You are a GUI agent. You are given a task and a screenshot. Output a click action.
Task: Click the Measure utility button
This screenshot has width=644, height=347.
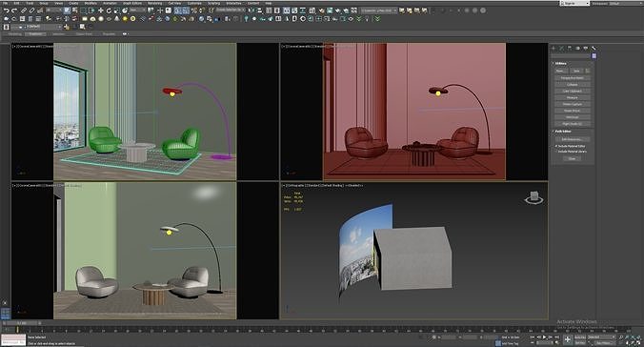pyautogui.click(x=573, y=97)
